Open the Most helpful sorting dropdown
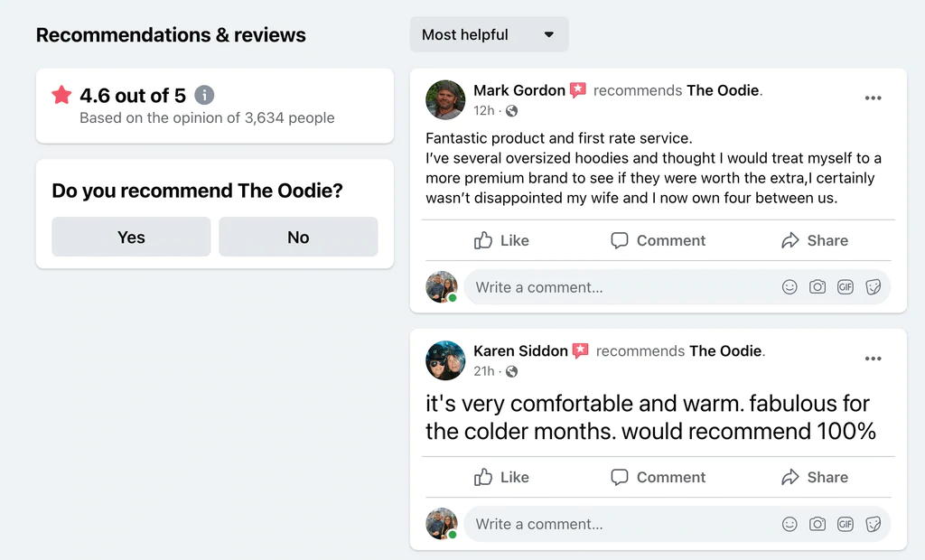Screen dimensions: 925x560 click(489, 34)
